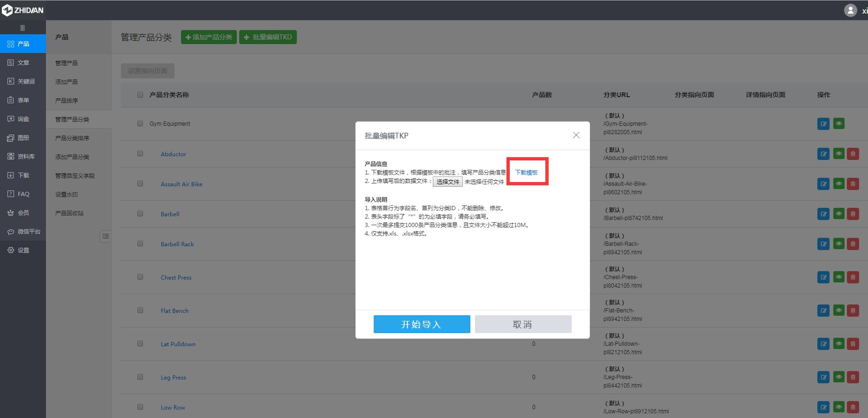Image resolution: width=868 pixels, height=418 pixels.
Task: Click the 下载模板 link
Action: 526,173
